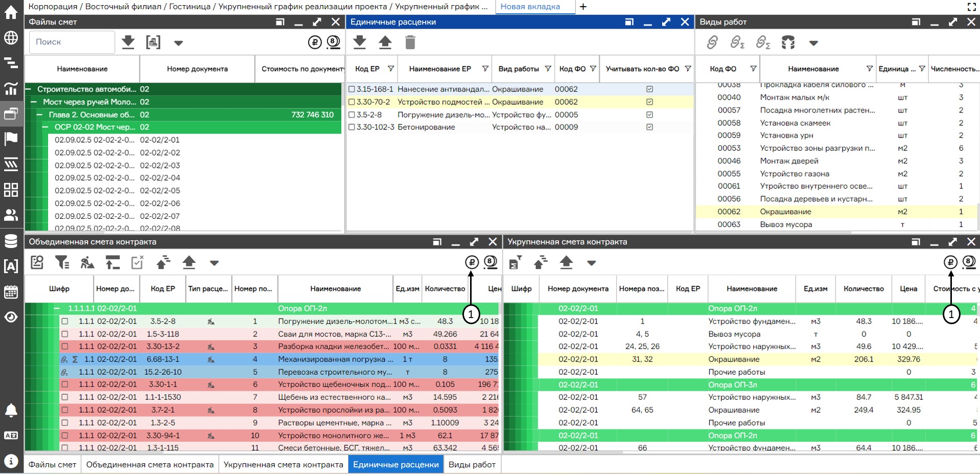
Task: Check the box for rate 3.15-168-1
Action: pyautogui.click(x=352, y=89)
